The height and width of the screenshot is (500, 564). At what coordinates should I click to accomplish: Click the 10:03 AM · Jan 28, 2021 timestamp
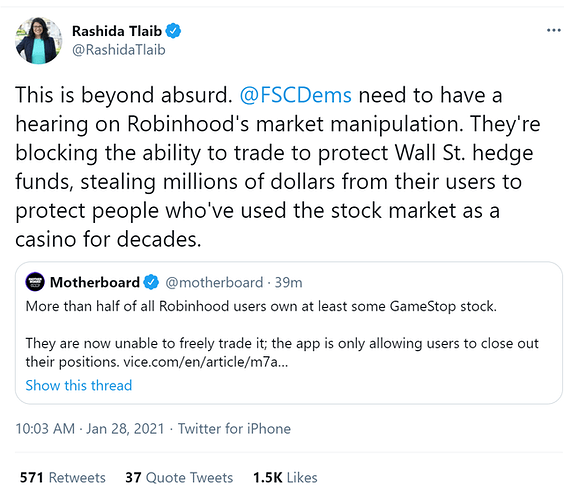pyautogui.click(x=90, y=429)
